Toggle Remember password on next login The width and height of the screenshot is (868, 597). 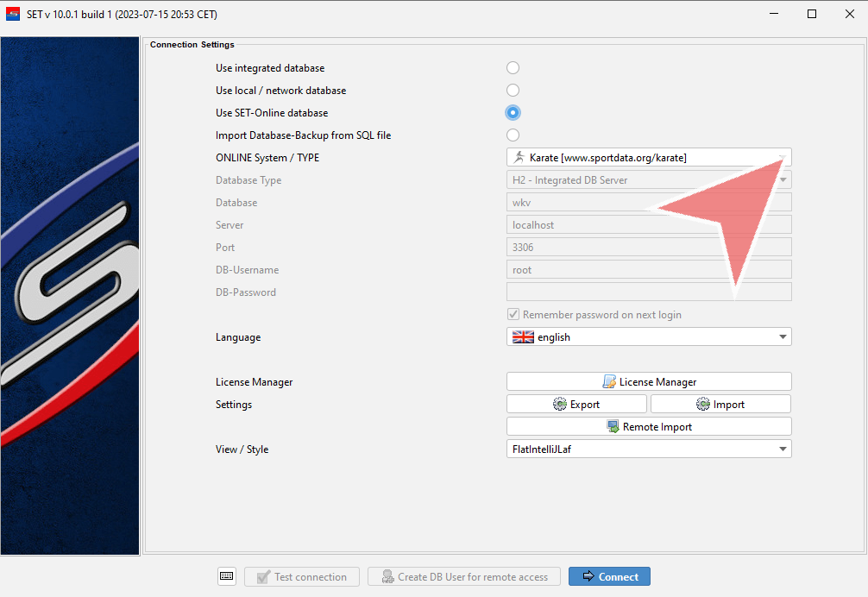pos(513,315)
